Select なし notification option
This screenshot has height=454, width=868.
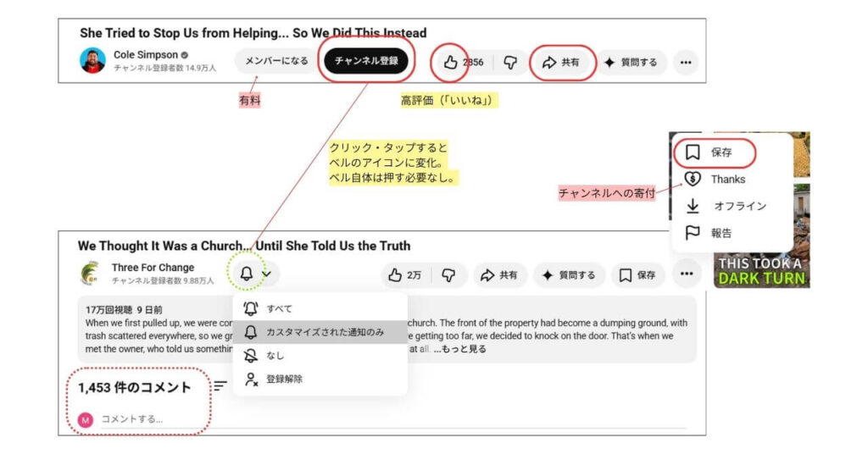[320, 355]
